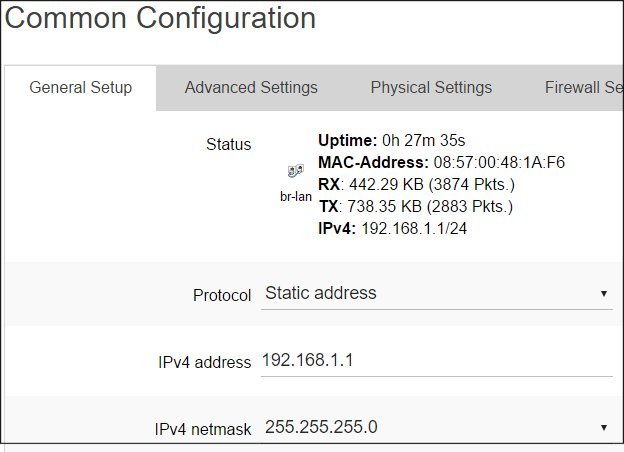
Task: Click the arrow of the Protocol selector
Action: pos(604,294)
